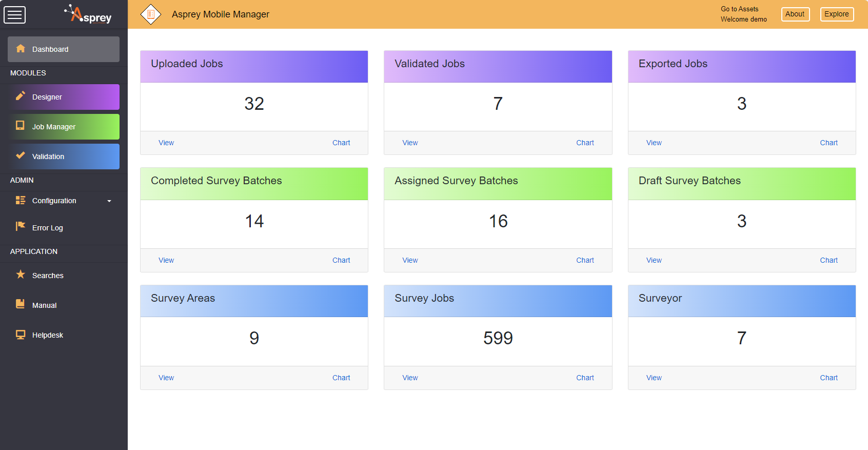Viewport: 868px width, 450px height.
Task: Select the Job Manager tablet icon
Action: point(21,126)
